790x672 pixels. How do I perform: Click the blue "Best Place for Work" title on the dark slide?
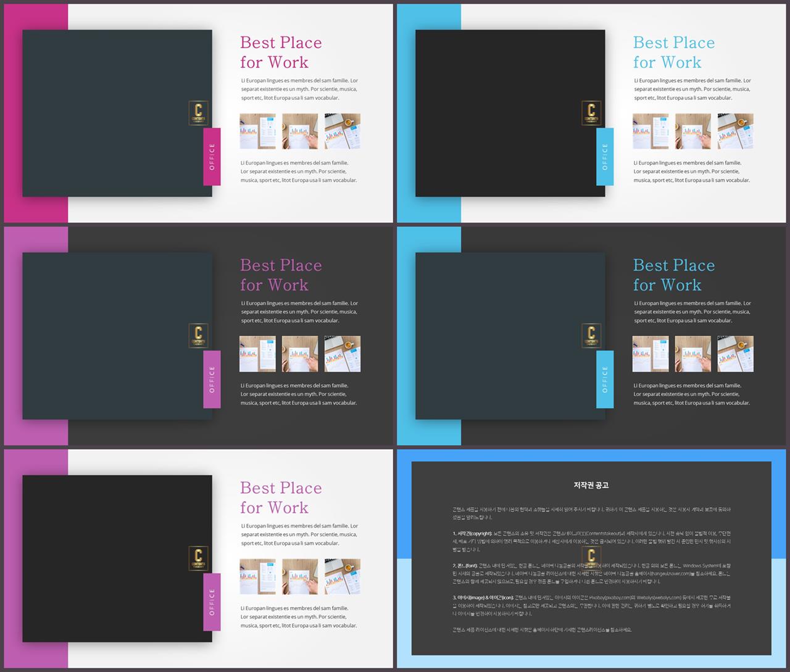[x=674, y=275]
